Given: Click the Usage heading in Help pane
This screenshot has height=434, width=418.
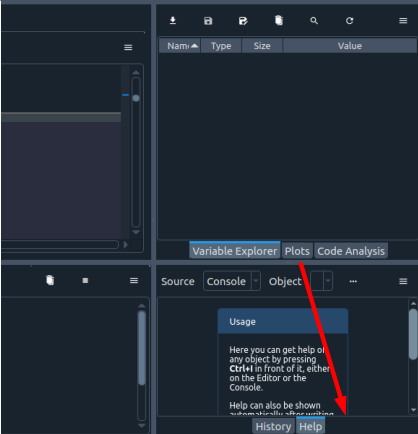Looking at the screenshot, I should tap(242, 322).
